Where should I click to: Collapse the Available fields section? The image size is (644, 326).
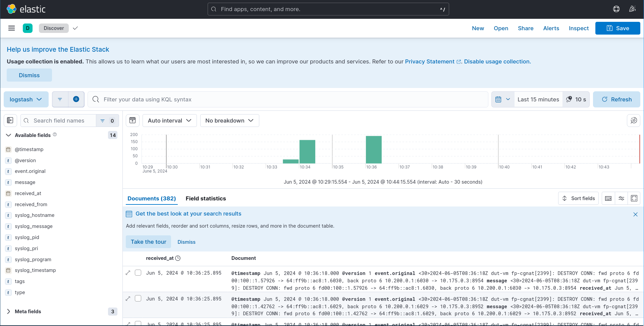8,135
